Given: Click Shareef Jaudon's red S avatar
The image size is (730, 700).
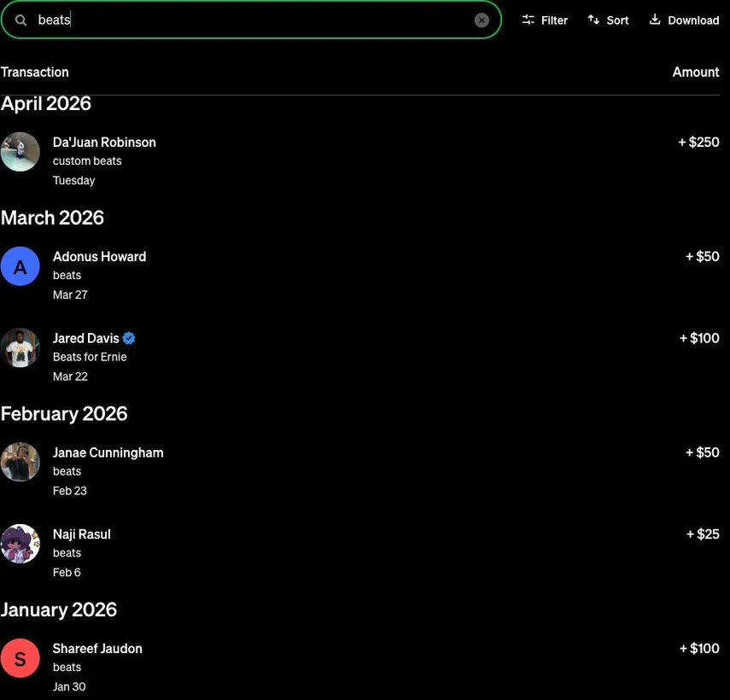Looking at the screenshot, I should 20,658.
